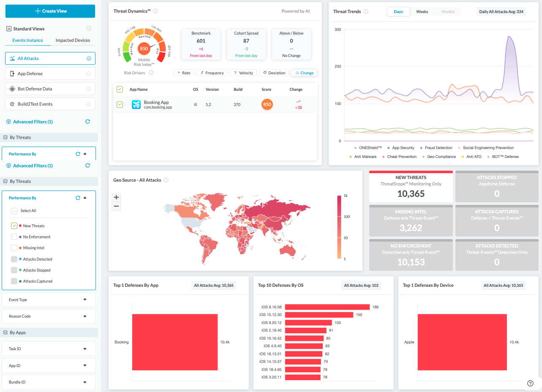Viewport: 542px width, 392px height.
Task: Click the map zoom in plus button
Action: [x=117, y=197]
